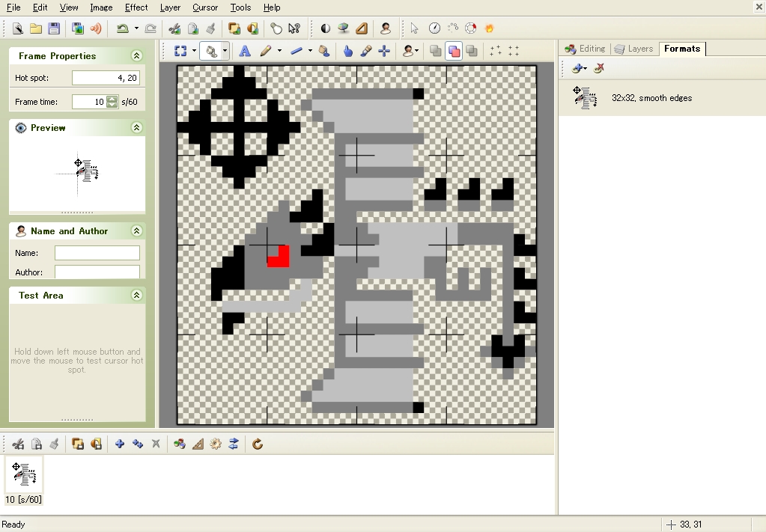Select the Flood fill bucket tool
Viewport: 766px width, 532px height.
pos(324,51)
